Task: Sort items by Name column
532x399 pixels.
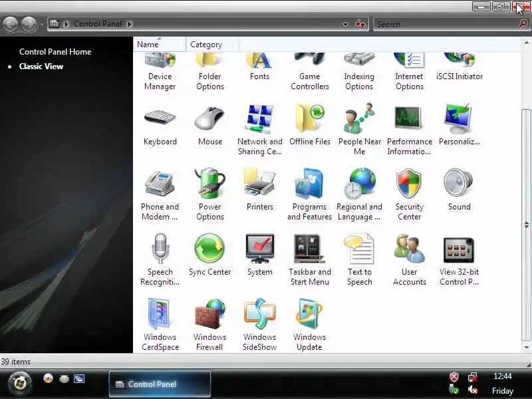Action: (x=160, y=45)
